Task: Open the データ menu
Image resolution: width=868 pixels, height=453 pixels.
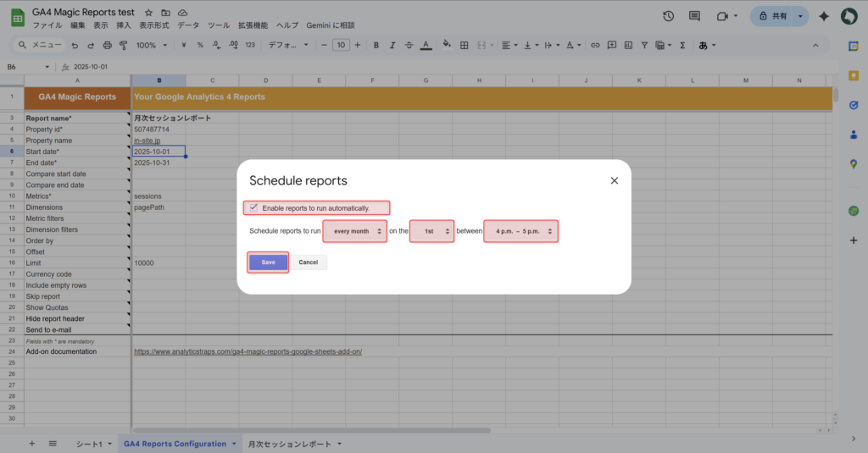Action: 188,25
